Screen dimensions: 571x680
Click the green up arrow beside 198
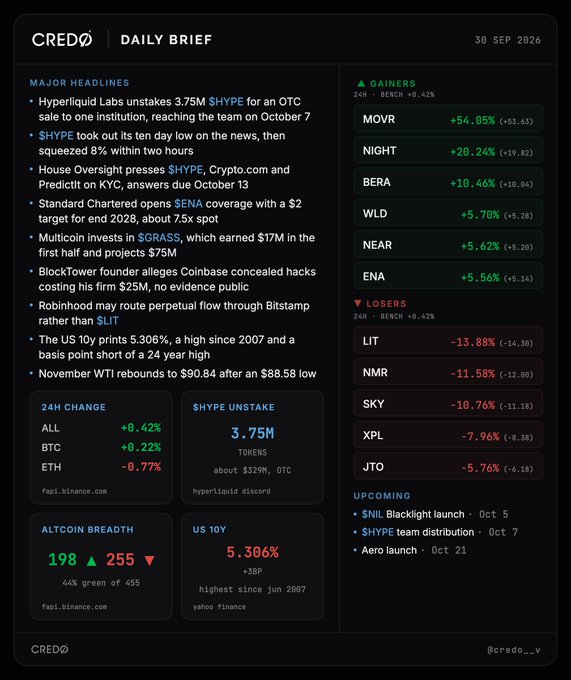tap(91, 561)
